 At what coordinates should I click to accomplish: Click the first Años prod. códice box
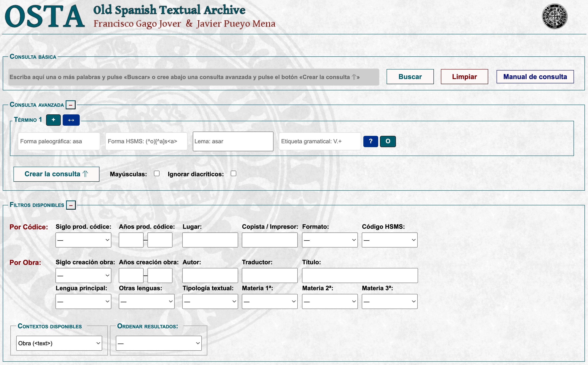131,240
